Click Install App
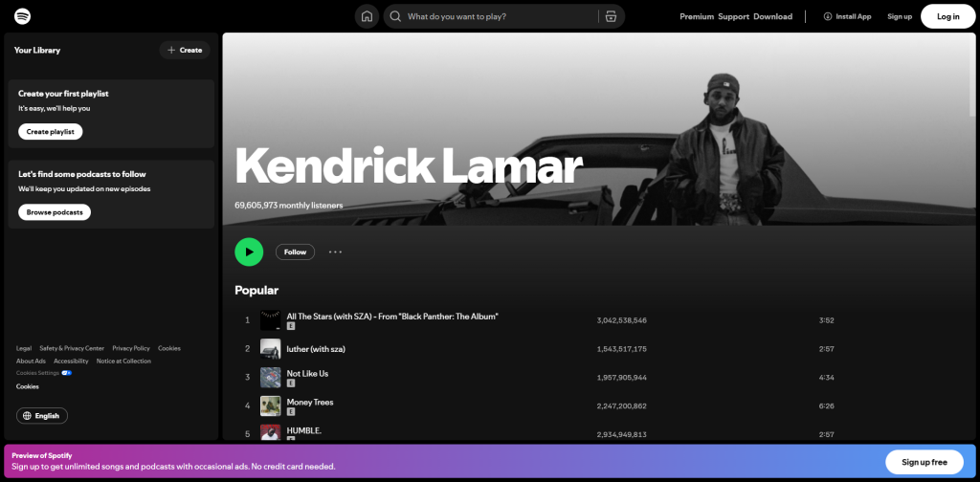Image resolution: width=980 pixels, height=482 pixels. click(847, 16)
